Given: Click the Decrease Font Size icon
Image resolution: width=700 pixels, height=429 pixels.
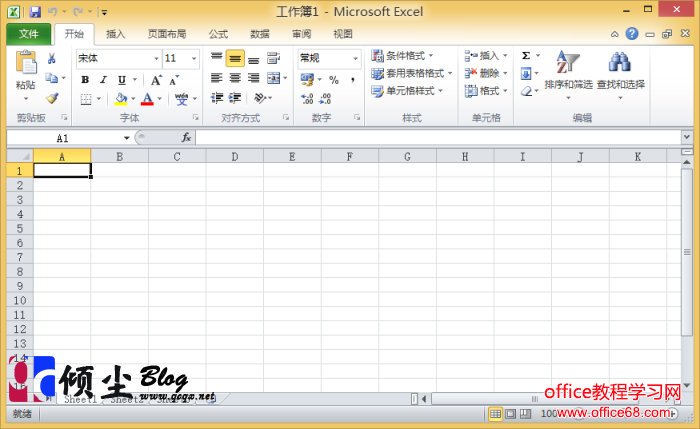Looking at the screenshot, I should 174,80.
